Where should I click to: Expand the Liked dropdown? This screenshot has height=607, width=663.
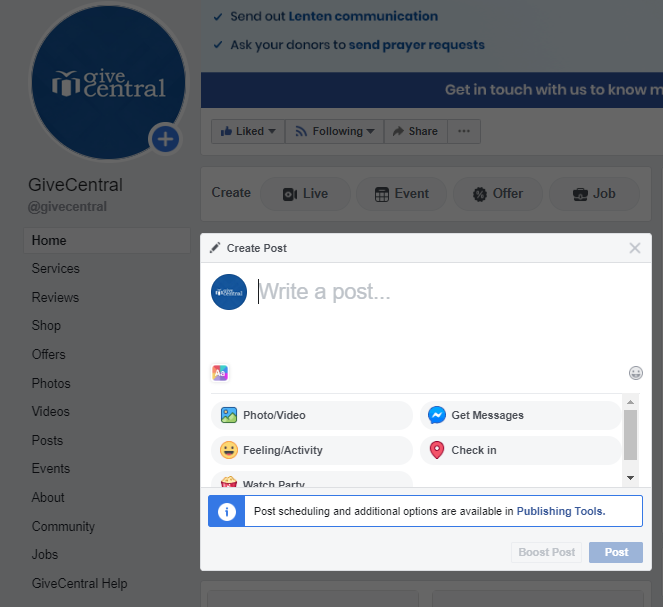click(248, 131)
